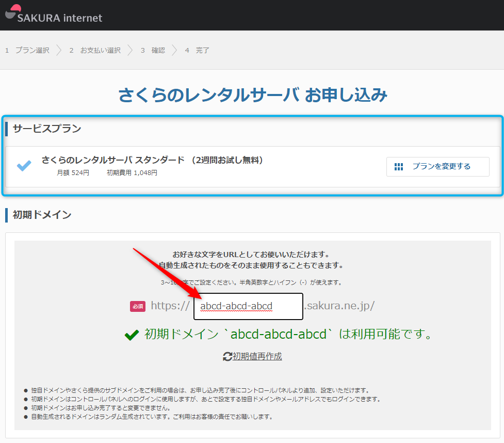
Task: Click the 初期ドメイン section heading
Action: (42, 215)
